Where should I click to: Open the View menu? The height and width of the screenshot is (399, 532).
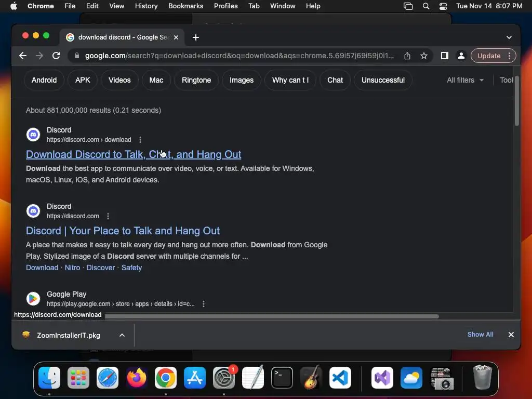click(117, 6)
